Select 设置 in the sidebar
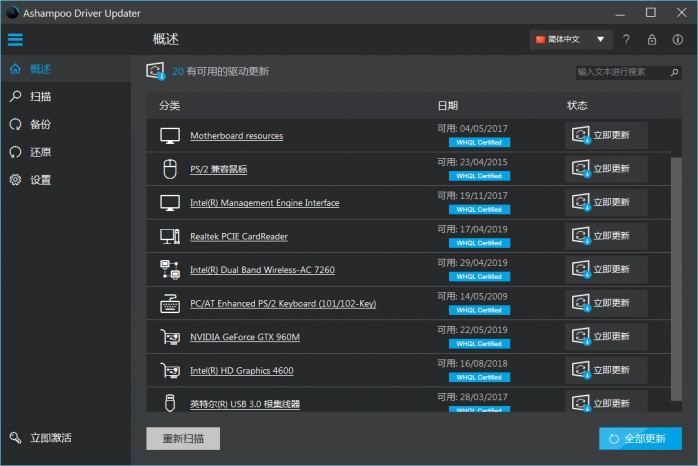The width and height of the screenshot is (698, 466). (65, 180)
